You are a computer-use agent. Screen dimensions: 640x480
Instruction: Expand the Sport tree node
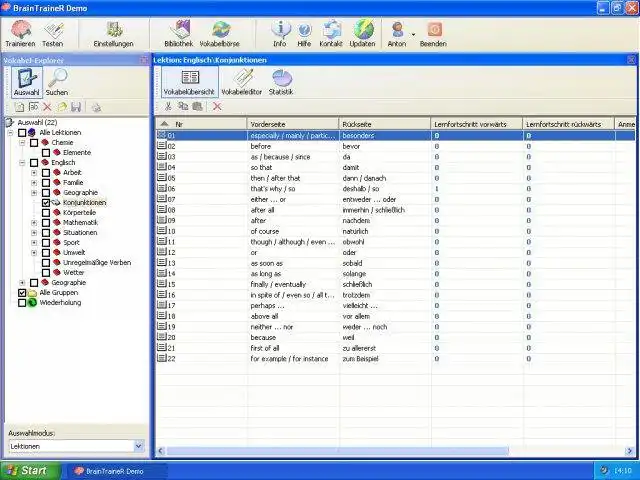click(x=34, y=243)
